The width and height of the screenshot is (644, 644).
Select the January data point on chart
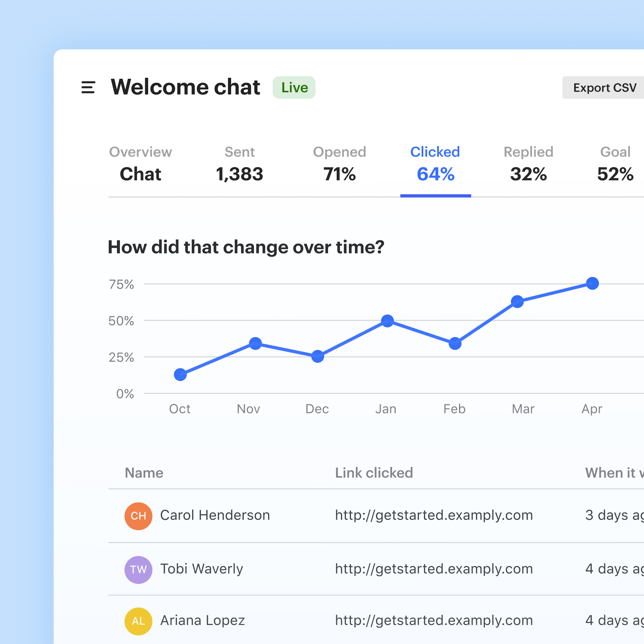click(387, 321)
